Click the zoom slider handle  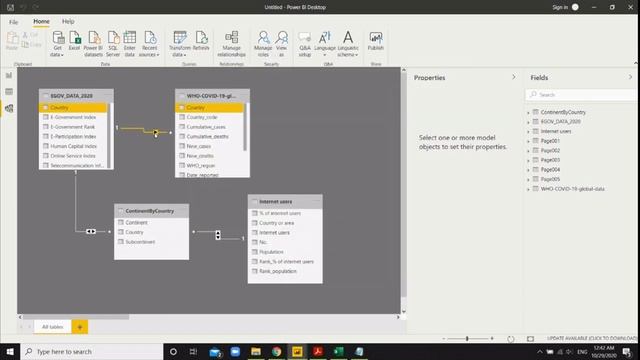click(x=467, y=338)
